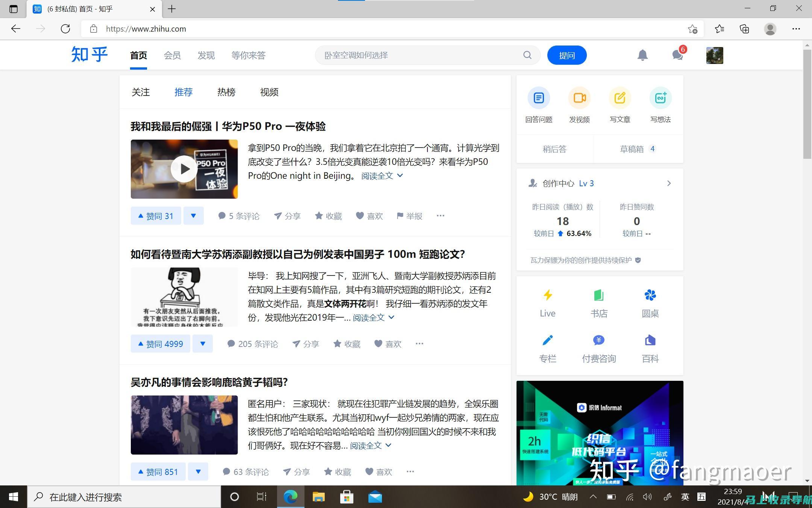Show hidden system tray icons
This screenshot has width=812, height=508.
click(x=593, y=497)
